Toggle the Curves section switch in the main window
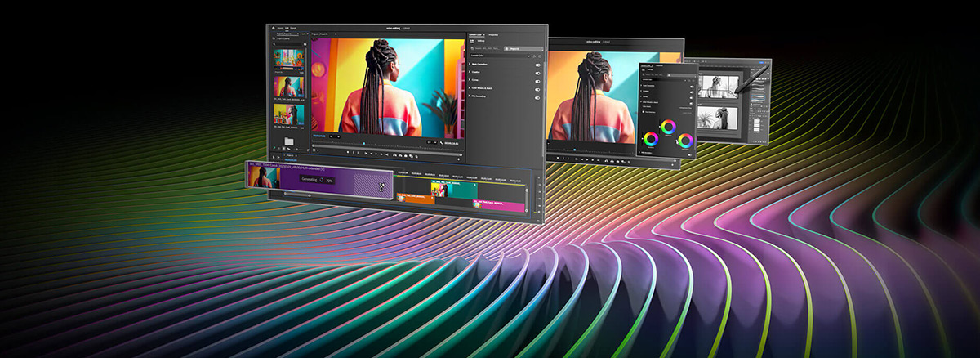This screenshot has height=358, width=980. (x=537, y=82)
